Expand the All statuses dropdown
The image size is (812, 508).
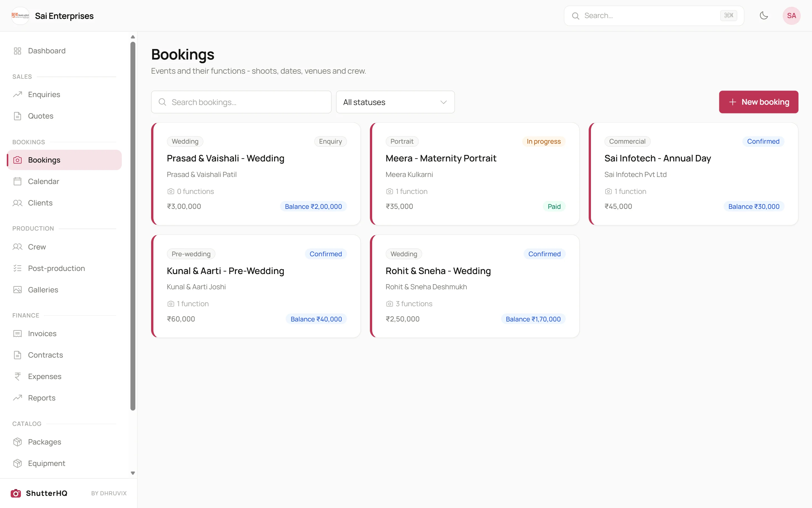point(395,102)
